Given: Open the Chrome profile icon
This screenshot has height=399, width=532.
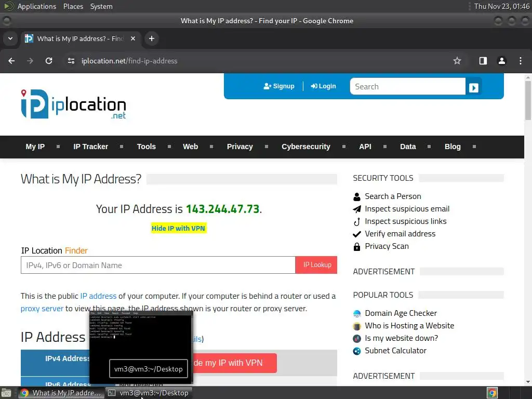Looking at the screenshot, I should [x=502, y=61].
